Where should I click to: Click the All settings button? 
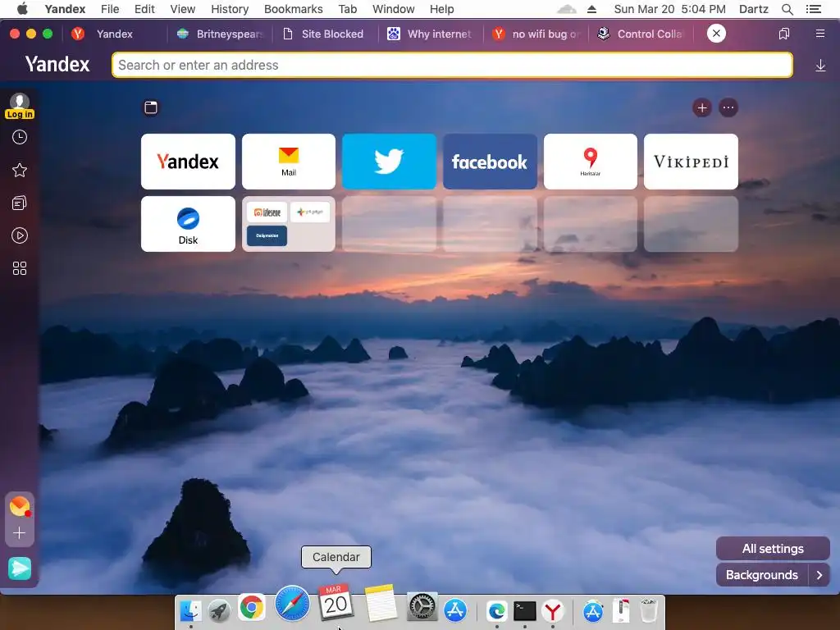coord(773,549)
